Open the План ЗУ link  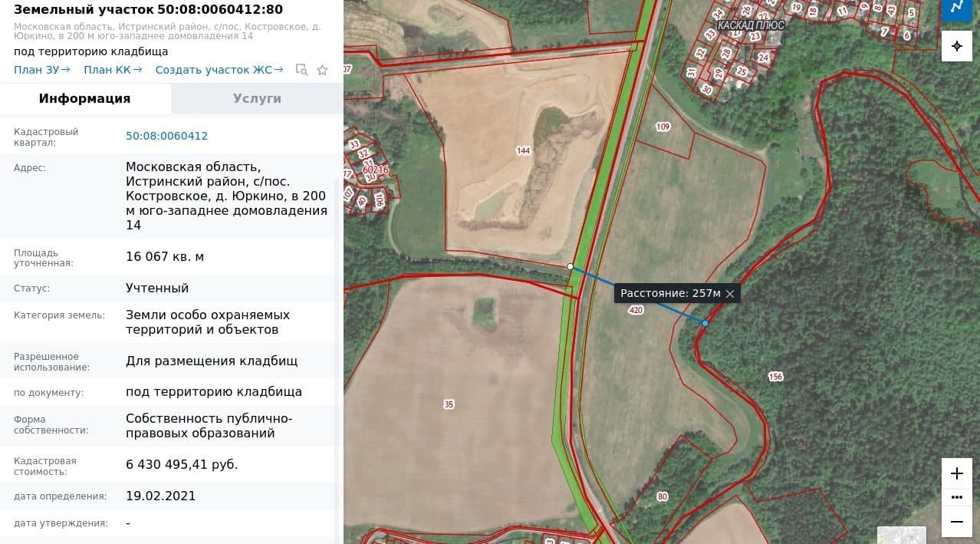point(41,70)
